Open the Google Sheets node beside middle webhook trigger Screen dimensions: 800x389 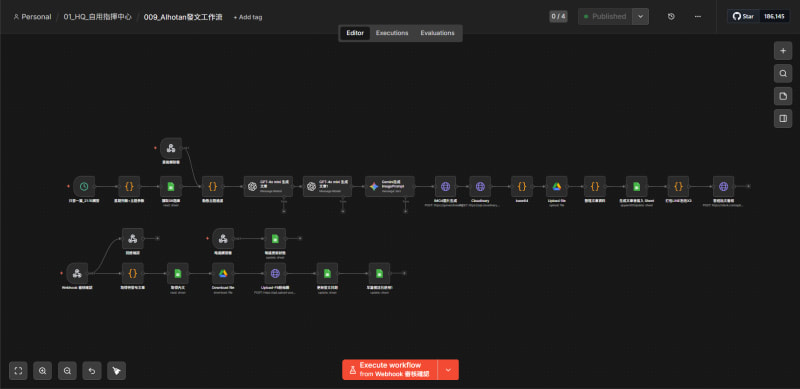(x=275, y=238)
